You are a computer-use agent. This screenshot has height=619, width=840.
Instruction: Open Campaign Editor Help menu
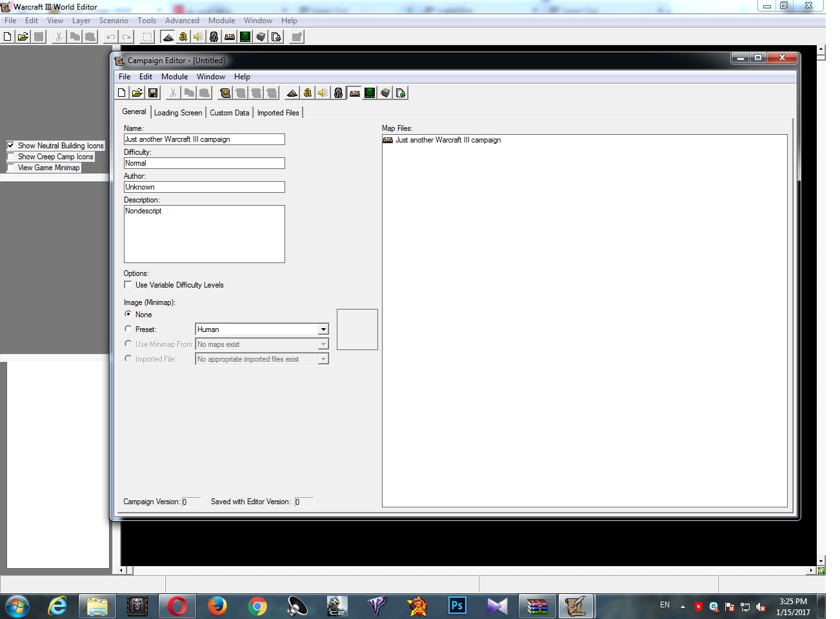(242, 77)
